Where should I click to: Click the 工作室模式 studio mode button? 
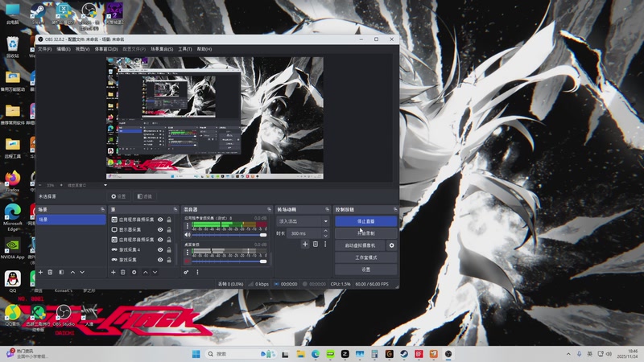[x=366, y=257]
